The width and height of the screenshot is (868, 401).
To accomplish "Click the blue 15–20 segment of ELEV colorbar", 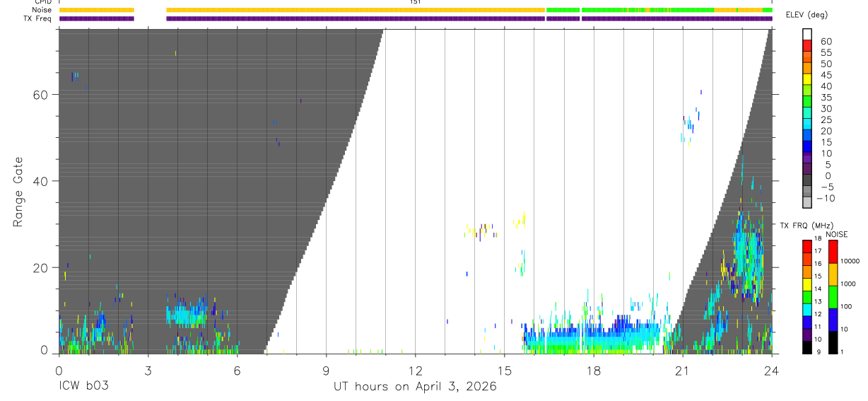I will (x=807, y=136).
